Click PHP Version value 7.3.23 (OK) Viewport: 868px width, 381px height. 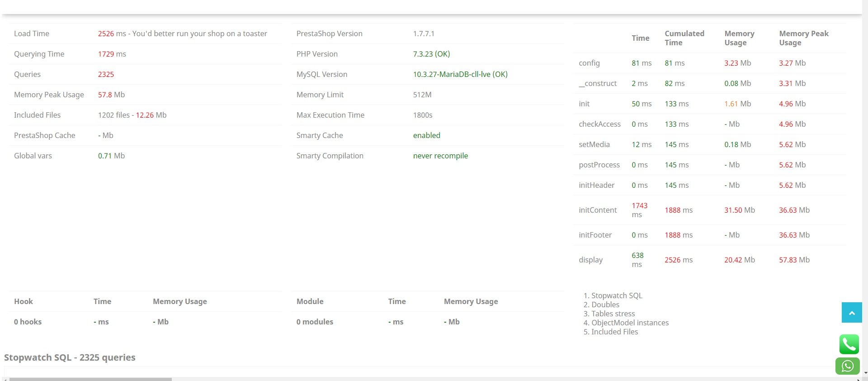click(x=432, y=54)
